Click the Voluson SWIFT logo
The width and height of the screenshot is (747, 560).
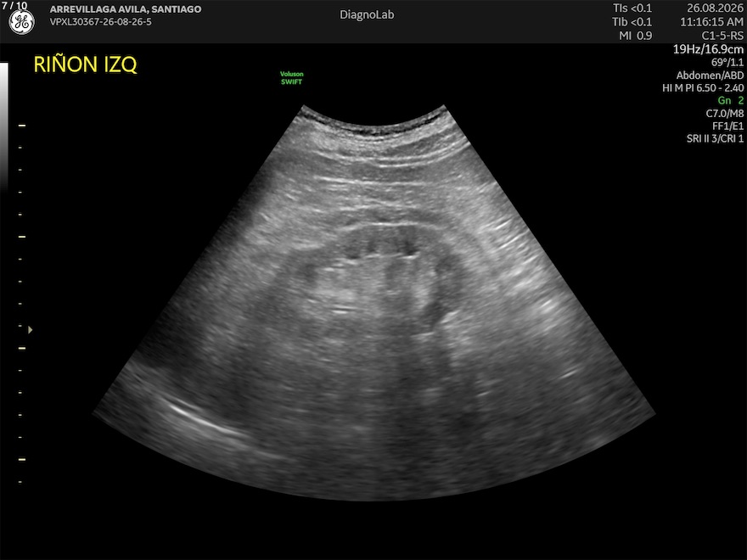tap(291, 77)
